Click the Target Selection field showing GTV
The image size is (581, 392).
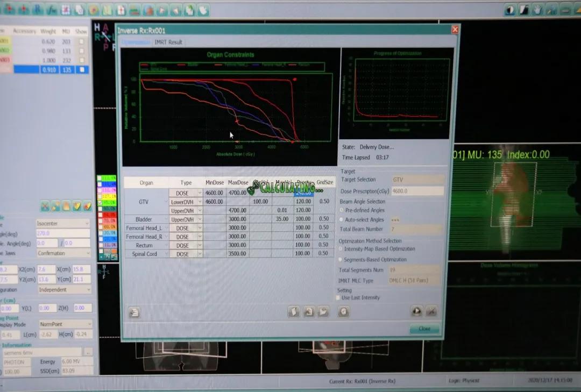418,180
